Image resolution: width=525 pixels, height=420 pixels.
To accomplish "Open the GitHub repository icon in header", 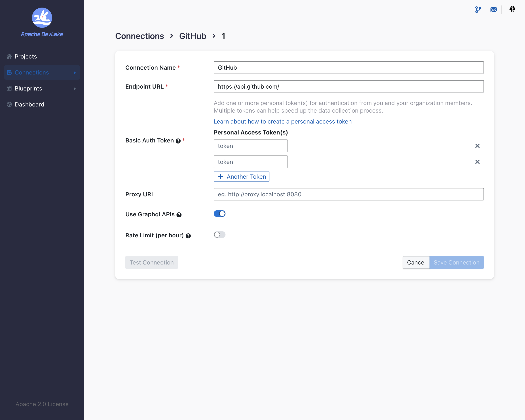I will coord(478,9).
